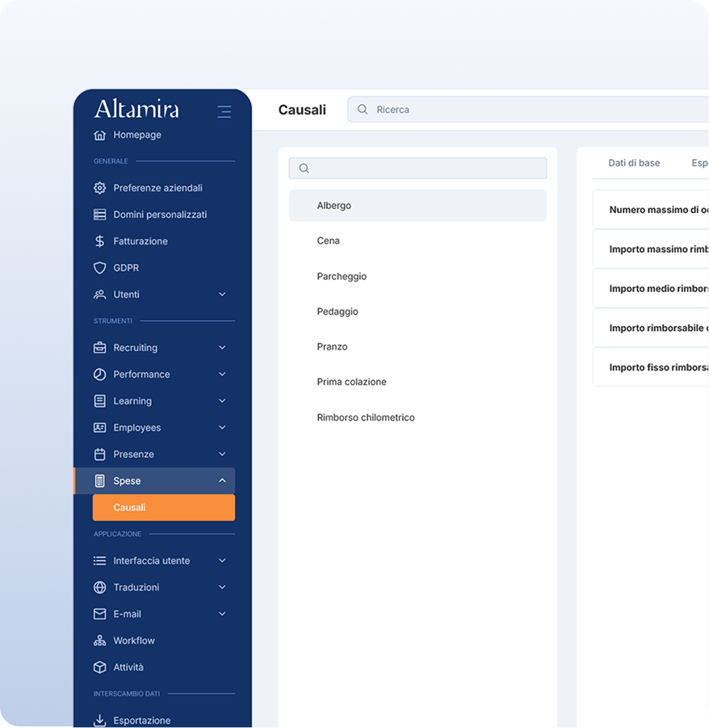This screenshot has width=709, height=728.
Task: Switch to the Dati di base tab
Action: pyautogui.click(x=634, y=163)
